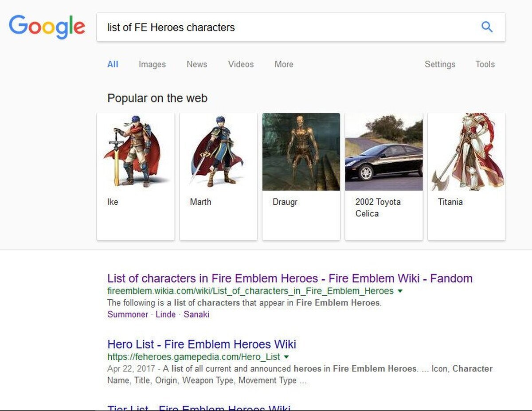This screenshot has width=532, height=411.
Task: Click the blue search magnifier icon
Action: [487, 27]
